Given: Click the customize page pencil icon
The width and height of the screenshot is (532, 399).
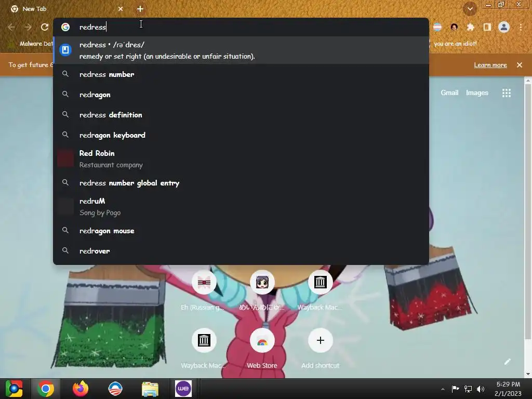Looking at the screenshot, I should click(x=507, y=362).
